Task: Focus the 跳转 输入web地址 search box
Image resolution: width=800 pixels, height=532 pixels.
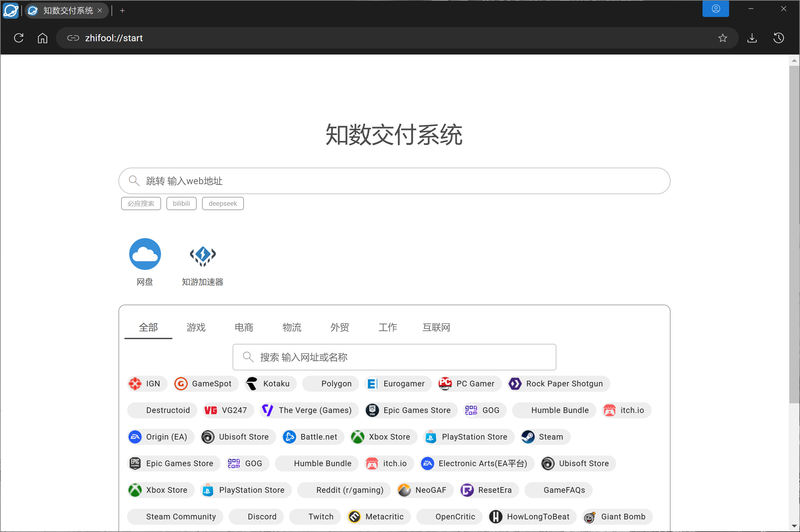Action: [394, 181]
